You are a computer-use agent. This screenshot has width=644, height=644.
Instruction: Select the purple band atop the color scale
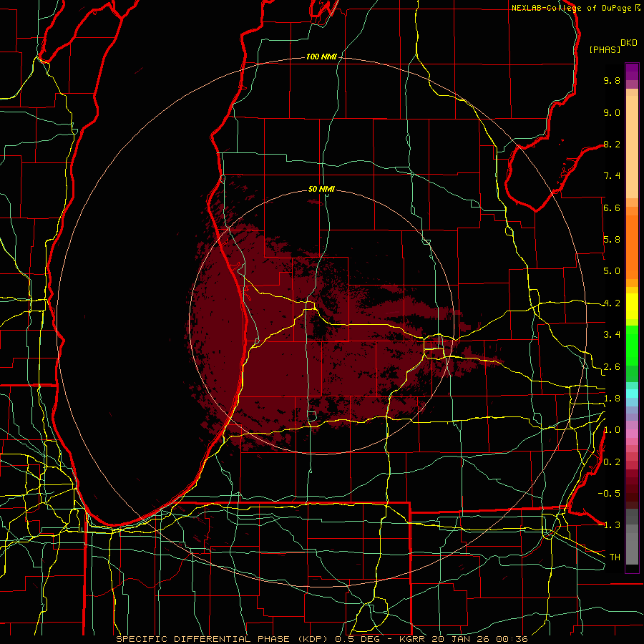point(632,72)
